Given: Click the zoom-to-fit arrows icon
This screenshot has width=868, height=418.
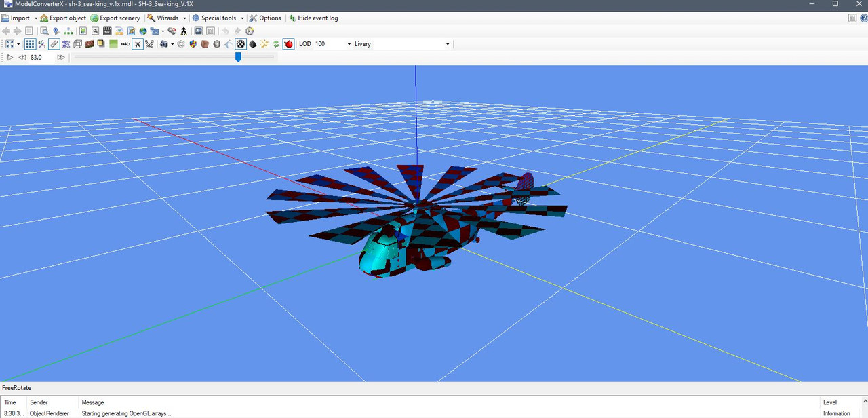Looking at the screenshot, I should click(x=9, y=44).
